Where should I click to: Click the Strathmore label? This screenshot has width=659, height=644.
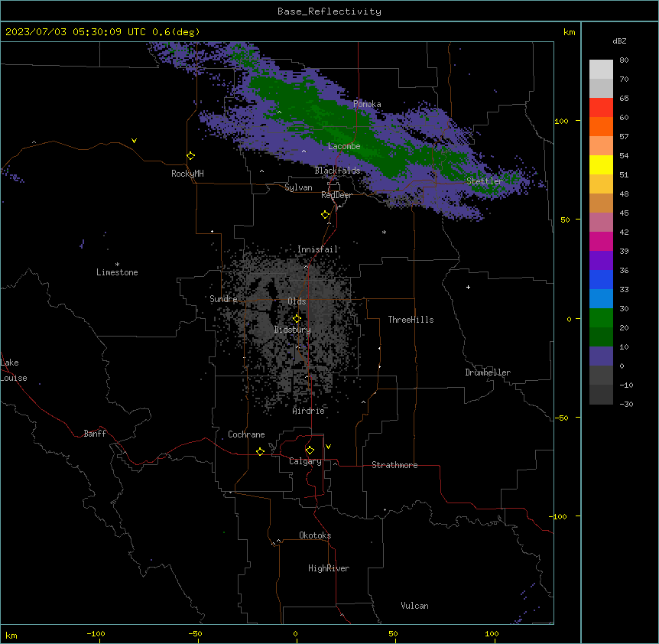click(394, 465)
